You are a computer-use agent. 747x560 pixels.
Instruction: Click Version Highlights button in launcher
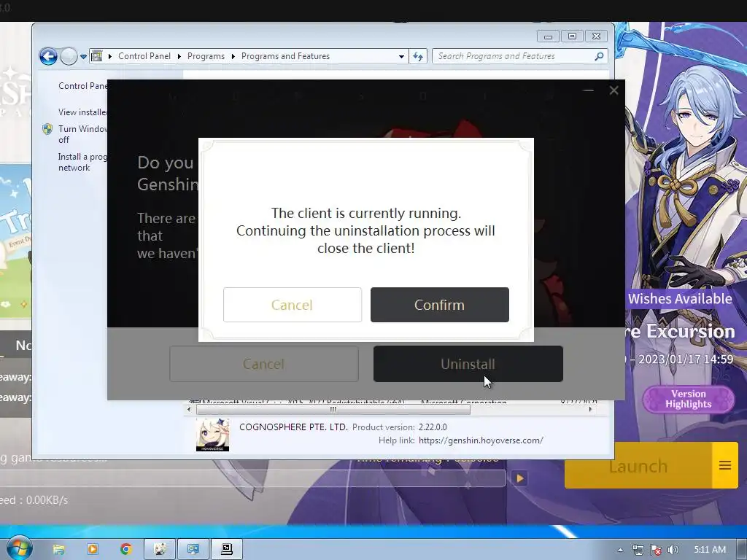tap(689, 399)
